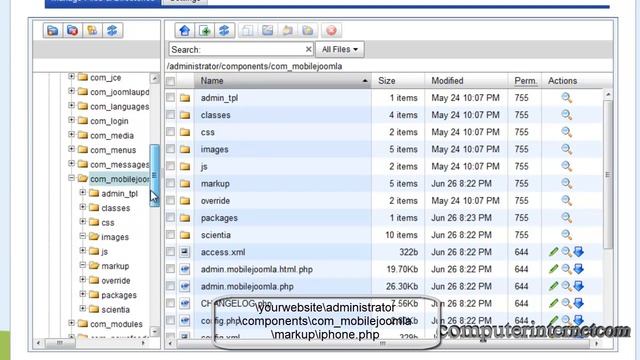Edit access.xml with pencil icon
This screenshot has width=640, height=360.
tap(553, 252)
